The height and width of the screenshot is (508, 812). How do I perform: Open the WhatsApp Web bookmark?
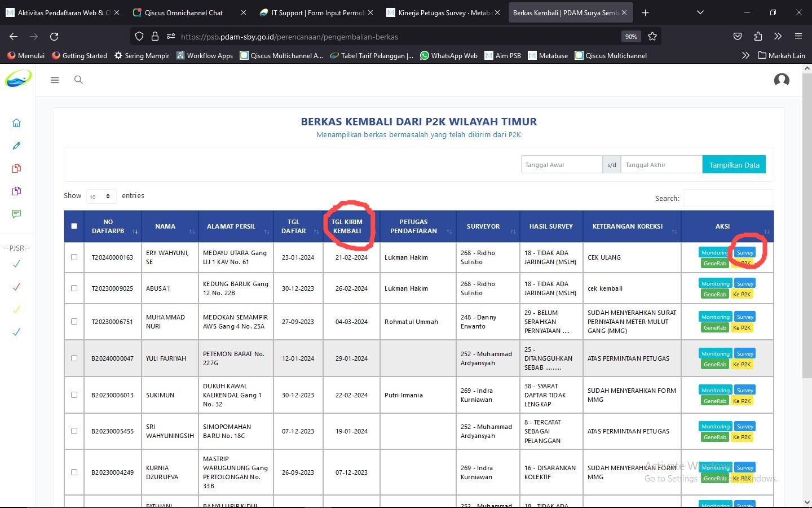(x=449, y=55)
